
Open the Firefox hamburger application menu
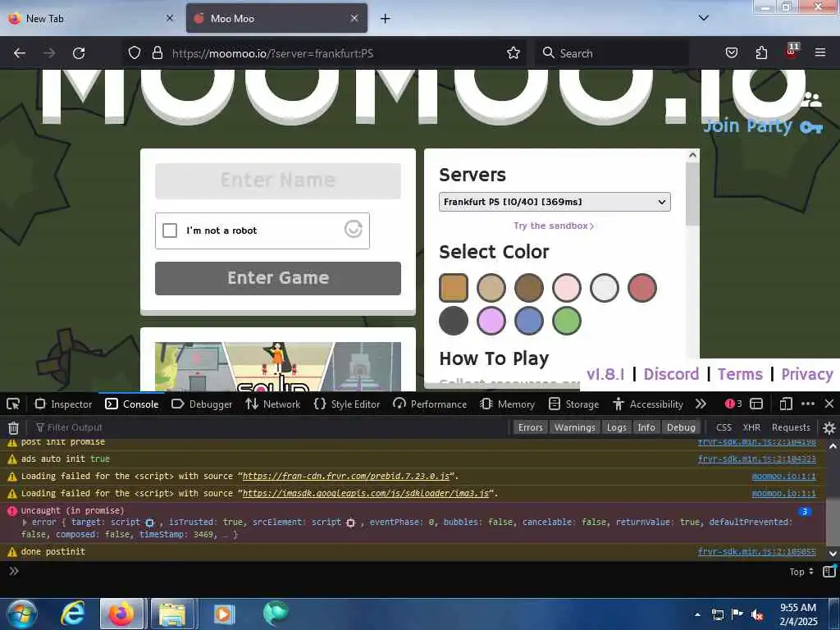[820, 52]
